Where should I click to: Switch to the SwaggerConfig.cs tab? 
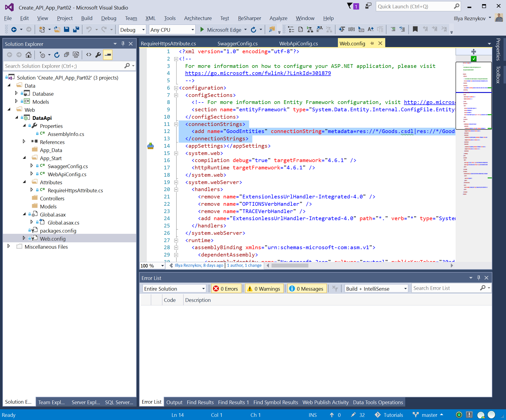[x=237, y=44]
